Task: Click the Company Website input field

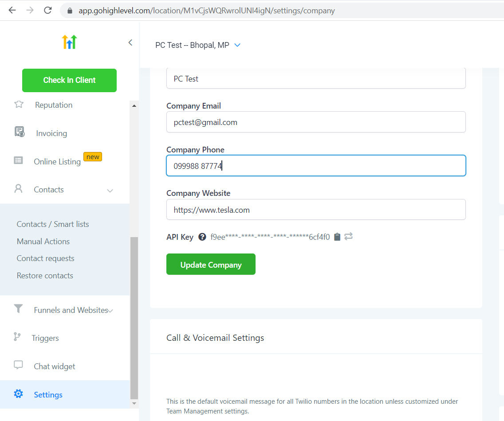Action: coord(316,210)
